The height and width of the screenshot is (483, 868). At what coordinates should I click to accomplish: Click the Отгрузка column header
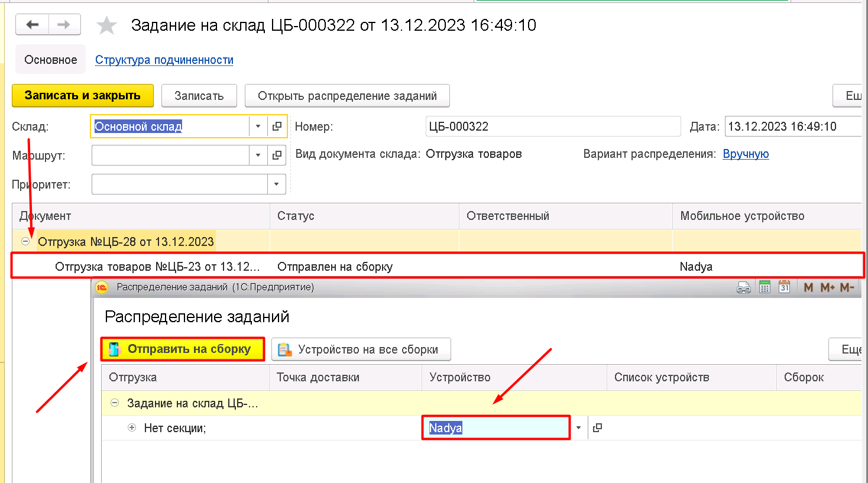(x=186, y=377)
